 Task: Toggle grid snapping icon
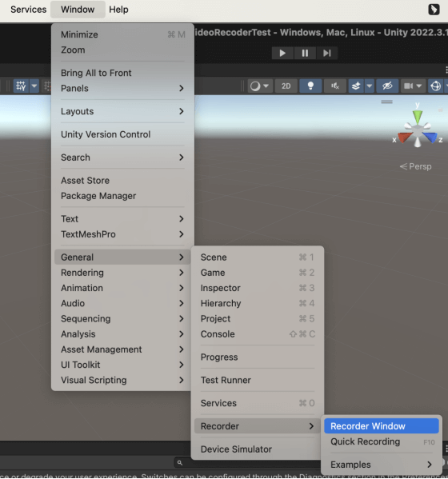pyautogui.click(x=21, y=86)
